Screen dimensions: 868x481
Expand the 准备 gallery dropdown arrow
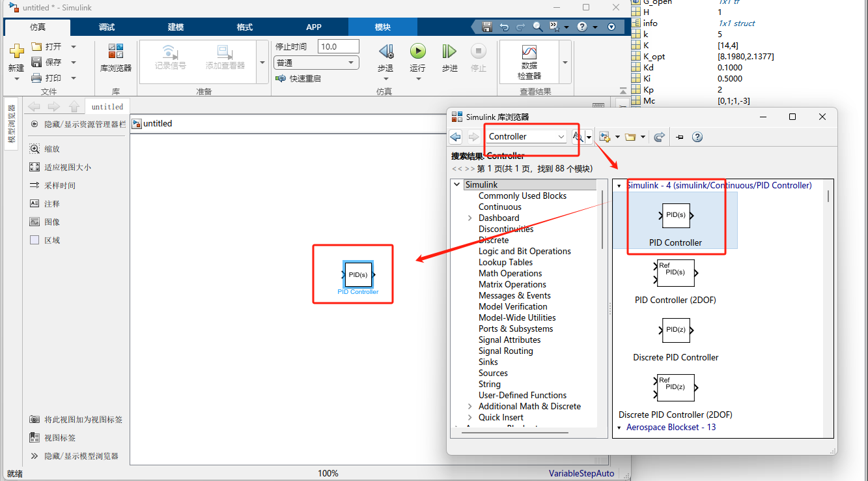click(x=262, y=63)
